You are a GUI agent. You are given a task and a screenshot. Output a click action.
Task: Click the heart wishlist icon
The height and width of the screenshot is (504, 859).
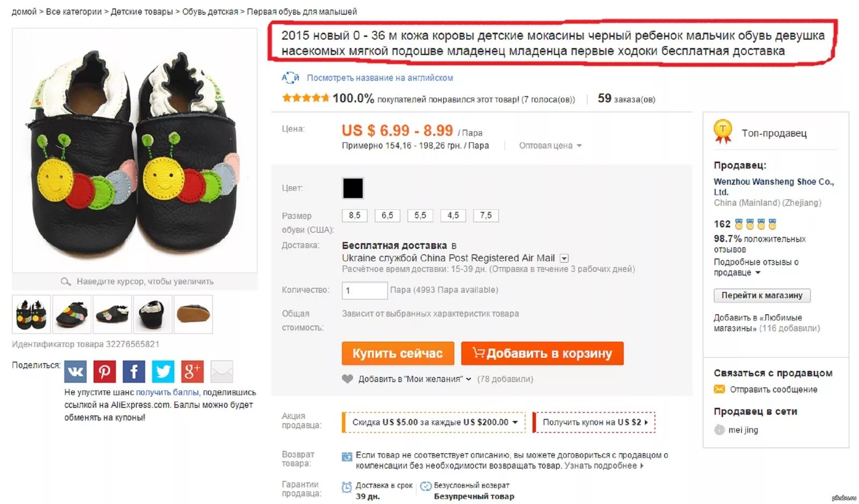pyautogui.click(x=347, y=378)
